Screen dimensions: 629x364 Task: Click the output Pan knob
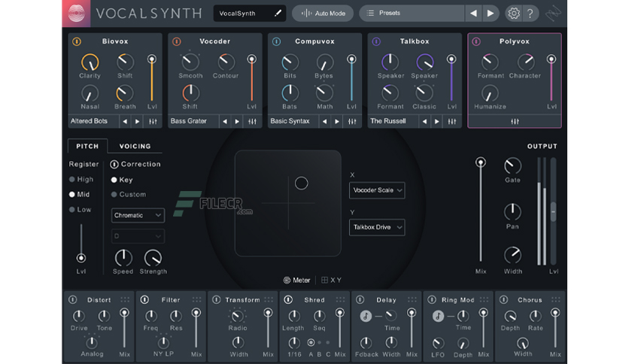[512, 211]
